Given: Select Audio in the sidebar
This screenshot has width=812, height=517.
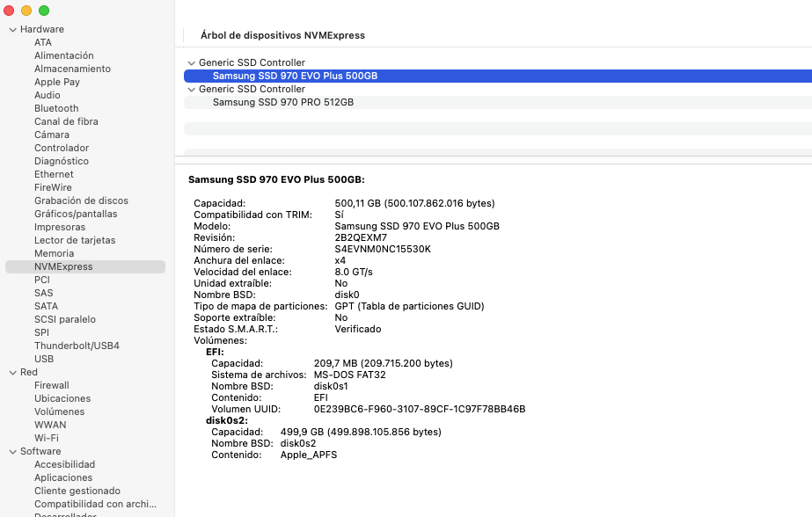Looking at the screenshot, I should pyautogui.click(x=48, y=95).
